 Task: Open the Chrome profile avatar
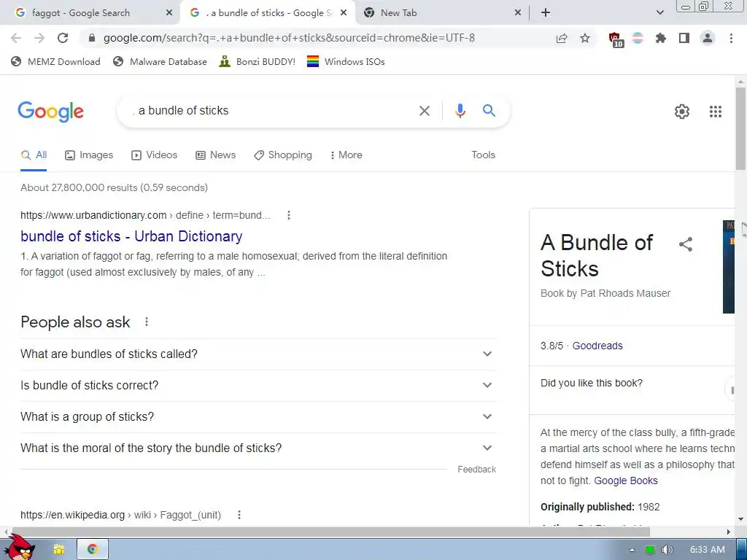[x=708, y=38]
